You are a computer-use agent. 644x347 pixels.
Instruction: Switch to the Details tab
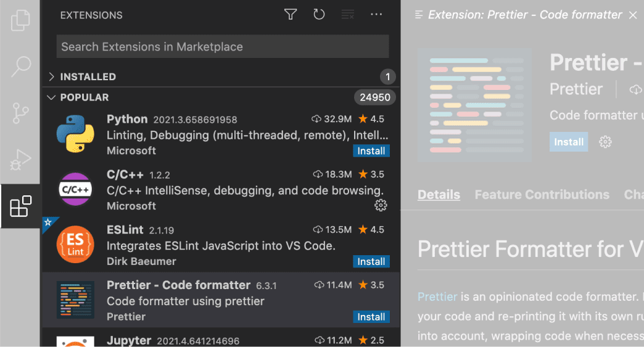pyautogui.click(x=439, y=195)
